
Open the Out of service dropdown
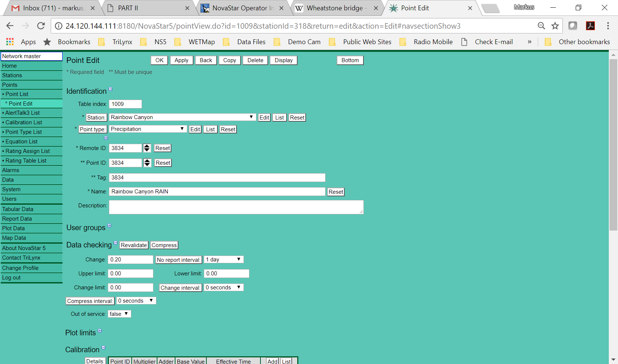click(119, 314)
